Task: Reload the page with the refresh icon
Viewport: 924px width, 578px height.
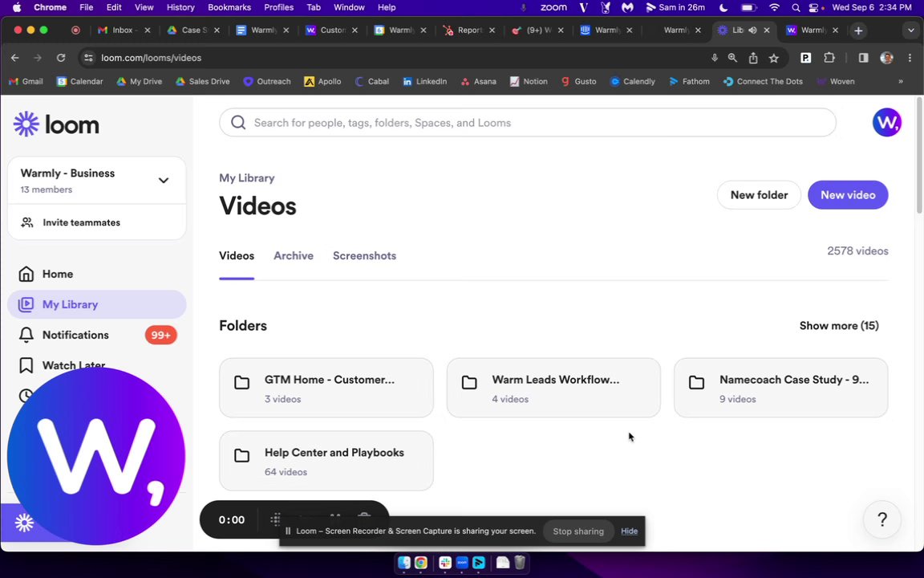Action: tap(61, 58)
